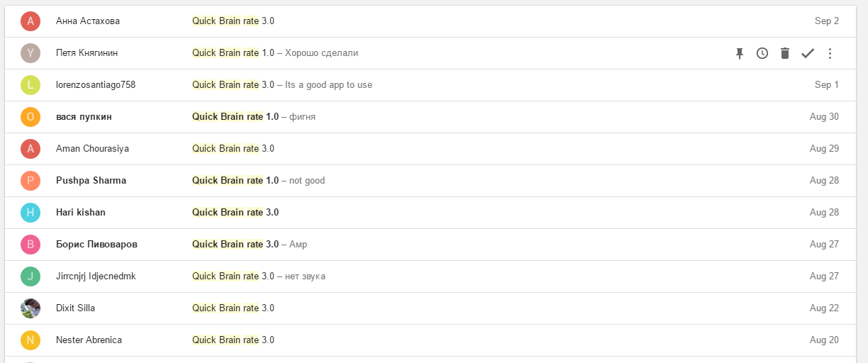
Task: Open the three-dot more options menu
Action: coord(830,53)
